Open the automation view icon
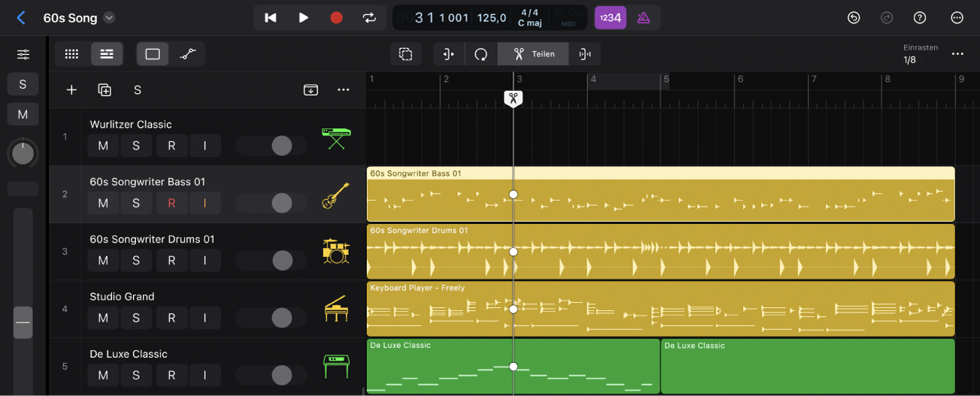 tap(188, 54)
